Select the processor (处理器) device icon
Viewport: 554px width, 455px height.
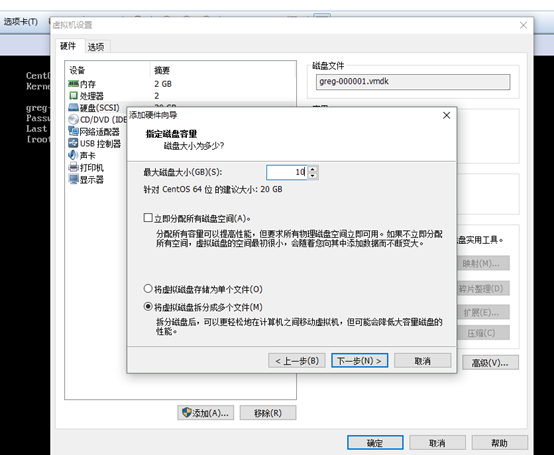coord(73,95)
